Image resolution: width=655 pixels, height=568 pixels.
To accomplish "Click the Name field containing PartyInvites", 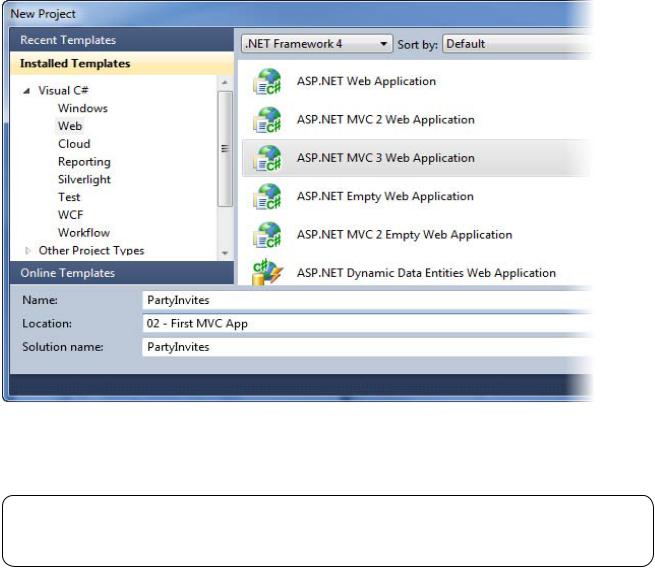I will click(367, 300).
